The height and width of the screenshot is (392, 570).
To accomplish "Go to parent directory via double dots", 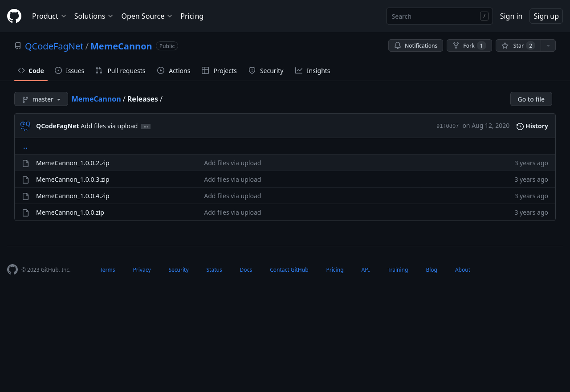I will (25, 147).
